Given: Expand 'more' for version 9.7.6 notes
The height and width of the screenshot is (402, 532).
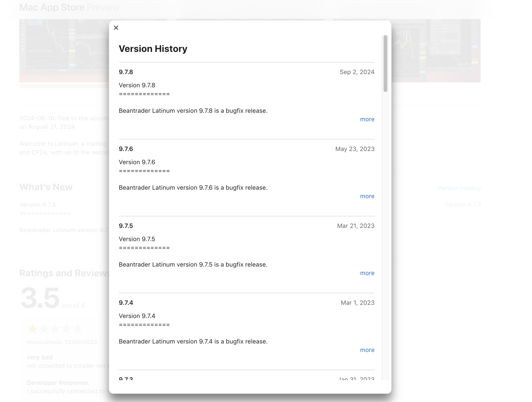Looking at the screenshot, I should 367,196.
